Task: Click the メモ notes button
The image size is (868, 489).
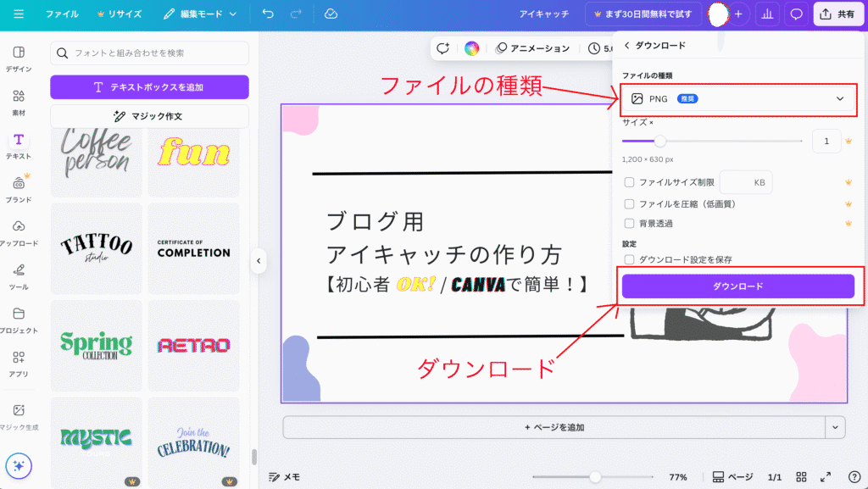Action: [284, 477]
